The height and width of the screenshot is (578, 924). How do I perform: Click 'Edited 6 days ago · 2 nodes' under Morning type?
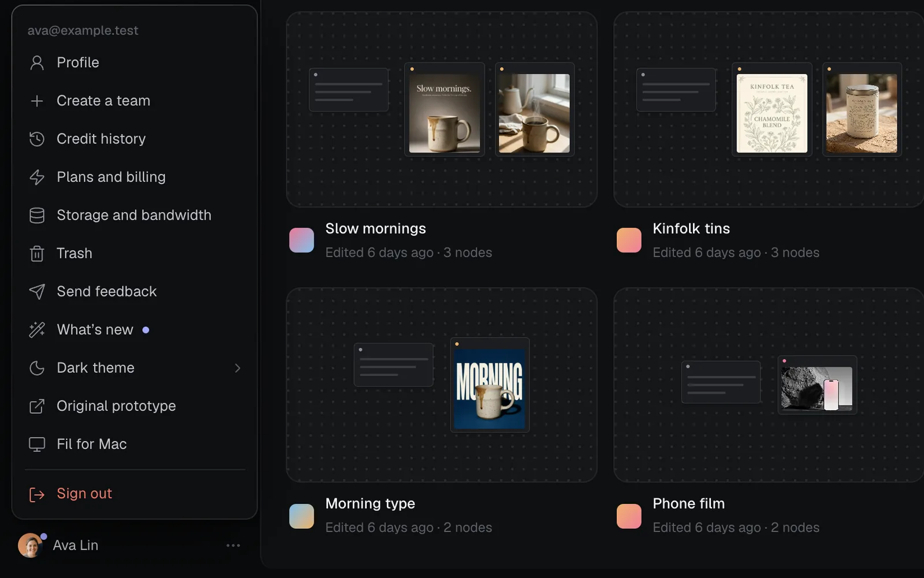click(x=408, y=528)
